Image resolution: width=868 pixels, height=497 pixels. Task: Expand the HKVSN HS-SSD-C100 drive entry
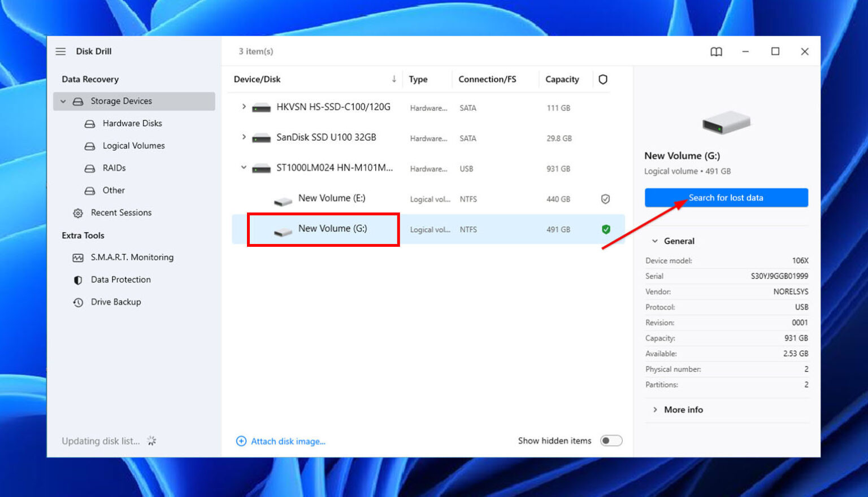click(244, 107)
